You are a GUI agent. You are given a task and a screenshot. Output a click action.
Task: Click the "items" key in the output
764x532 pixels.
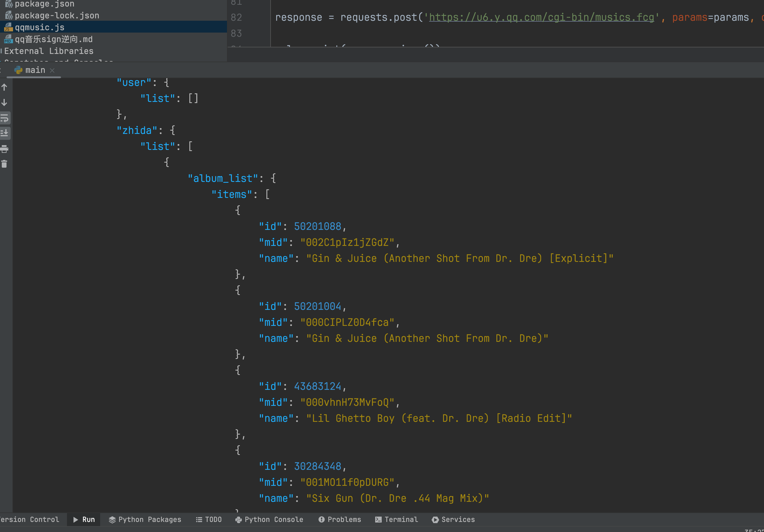click(232, 195)
